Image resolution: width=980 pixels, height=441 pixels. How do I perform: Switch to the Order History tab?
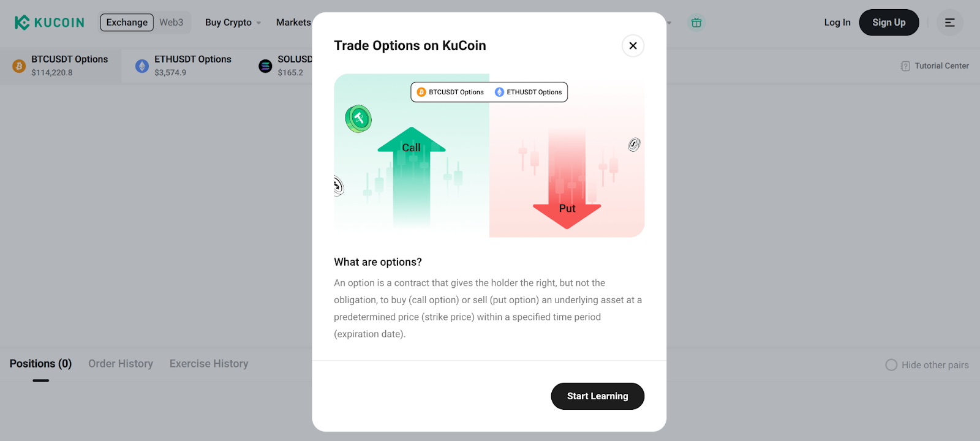tap(120, 363)
